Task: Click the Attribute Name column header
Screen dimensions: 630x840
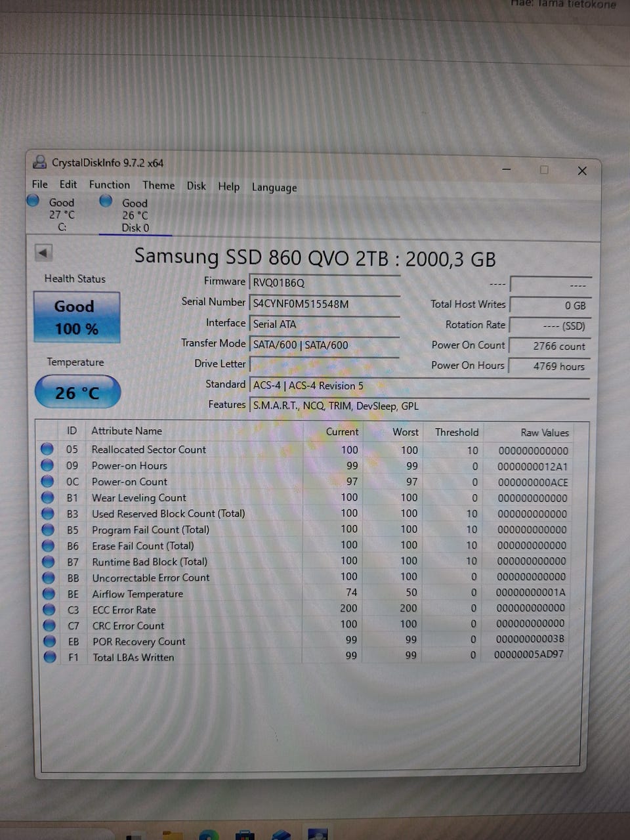Action: 127,430
